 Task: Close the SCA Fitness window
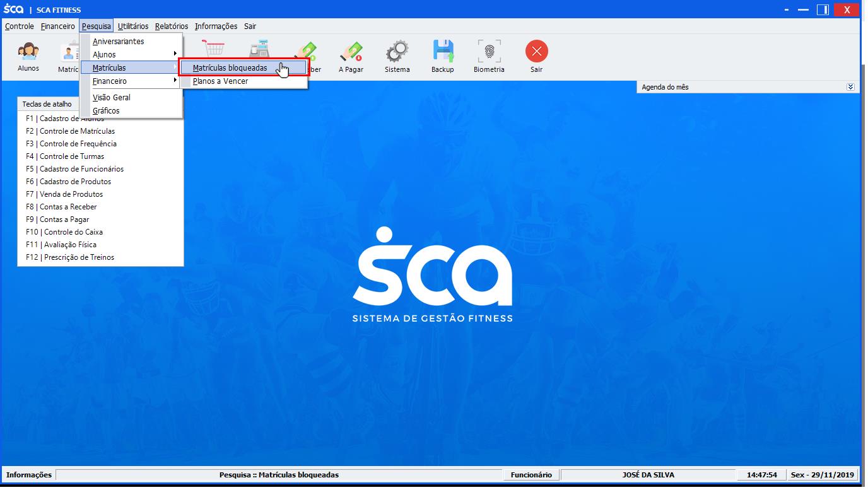click(x=847, y=9)
